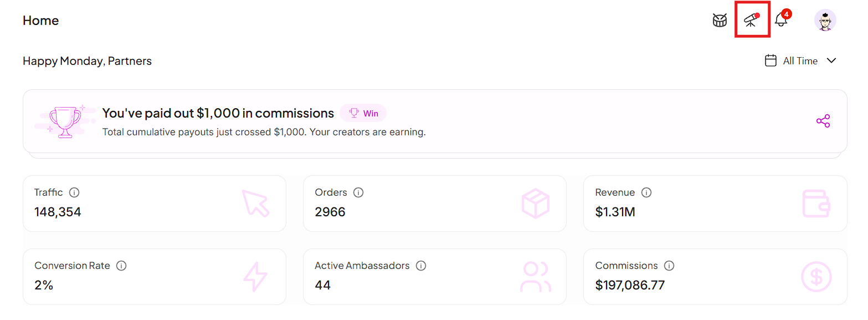Click the info icon beside Orders

tap(358, 192)
